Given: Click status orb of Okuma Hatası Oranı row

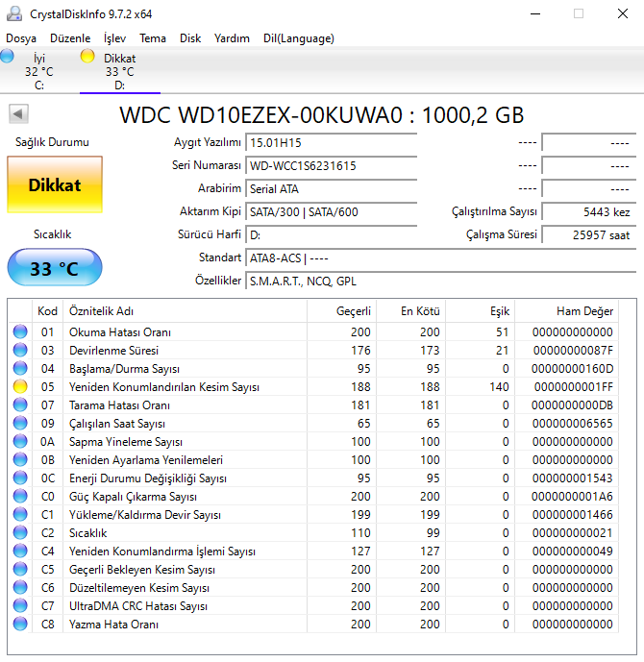Looking at the screenshot, I should tap(20, 331).
